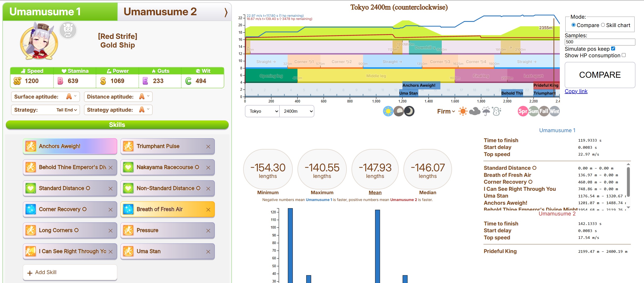
Task: Remove I Can See Right Through You skill
Action: (x=111, y=252)
